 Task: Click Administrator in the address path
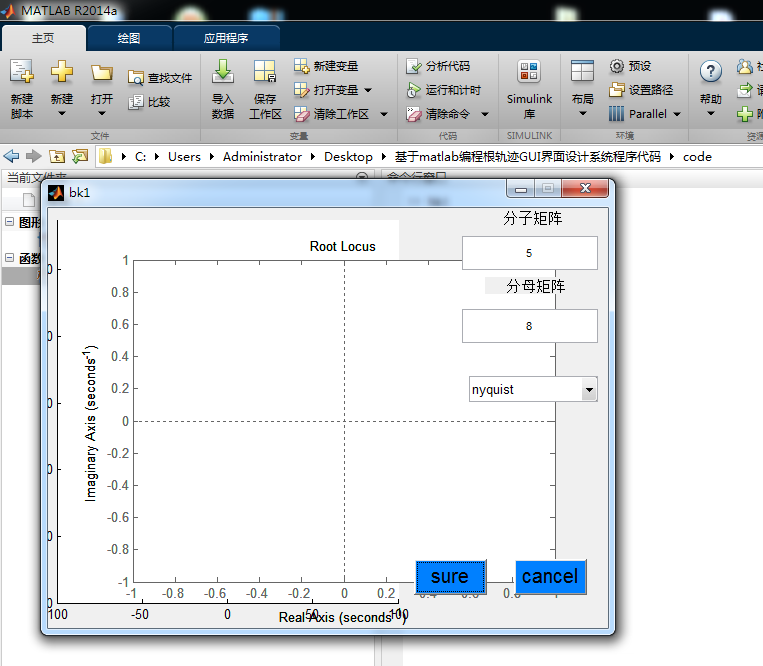coord(262,157)
